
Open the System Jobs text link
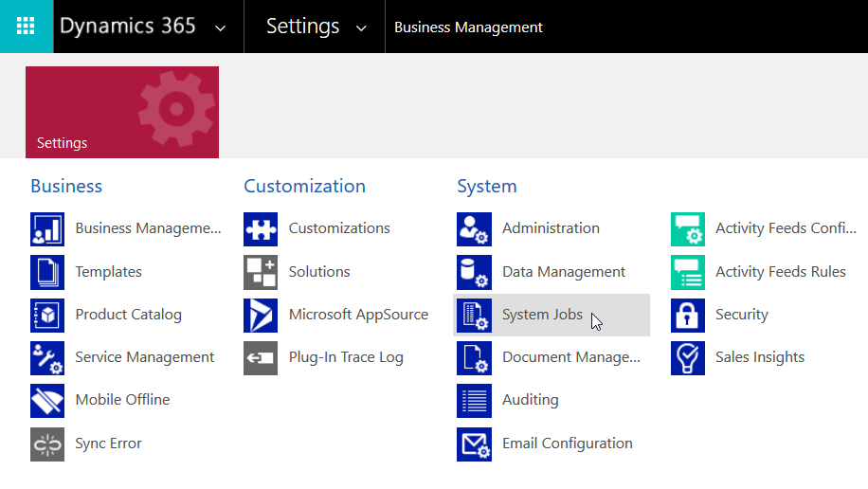coord(542,315)
